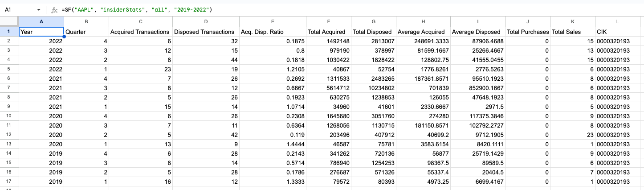
Task: Click the cell with value 79572
Action: (x=329, y=182)
